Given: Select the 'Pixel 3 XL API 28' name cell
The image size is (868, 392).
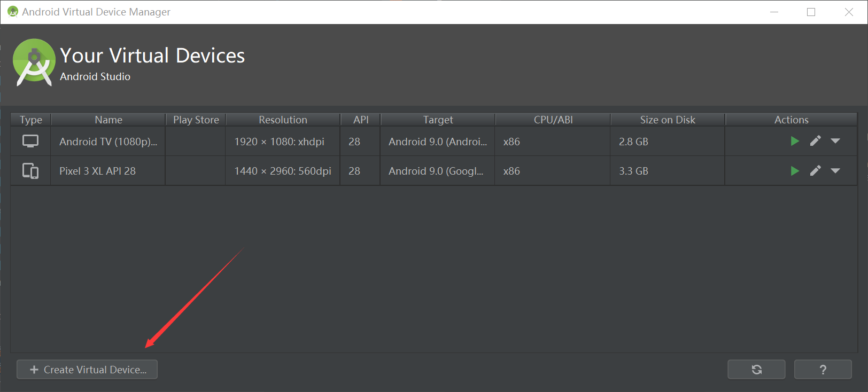Looking at the screenshot, I should click(108, 171).
